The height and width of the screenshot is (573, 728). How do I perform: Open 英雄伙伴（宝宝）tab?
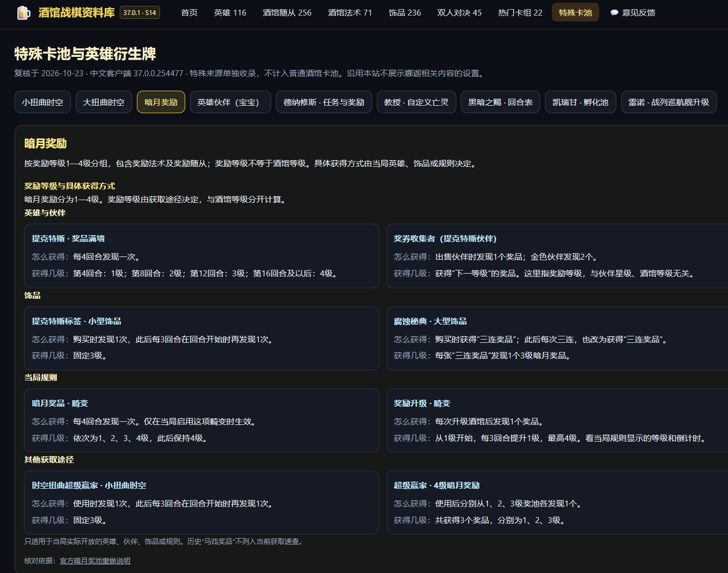click(230, 102)
